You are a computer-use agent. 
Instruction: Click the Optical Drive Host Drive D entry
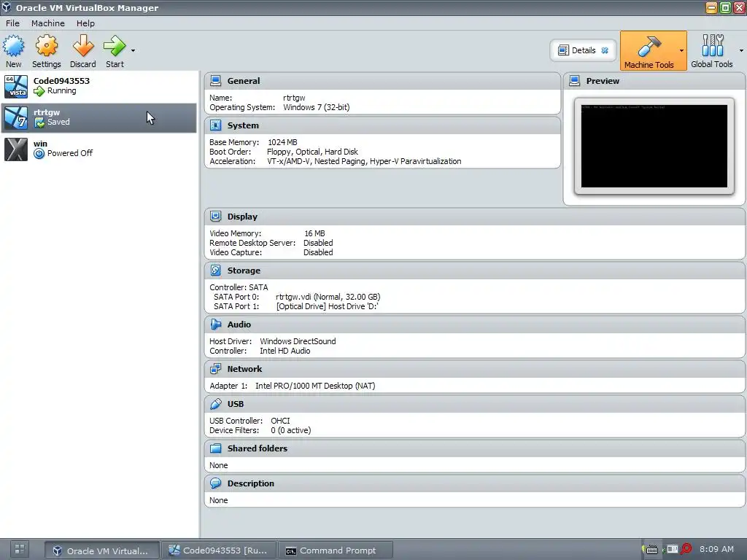click(327, 306)
